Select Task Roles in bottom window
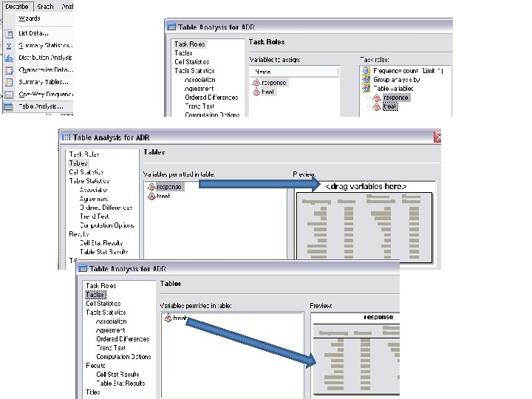This screenshot has width=532, height=399. coord(101,286)
